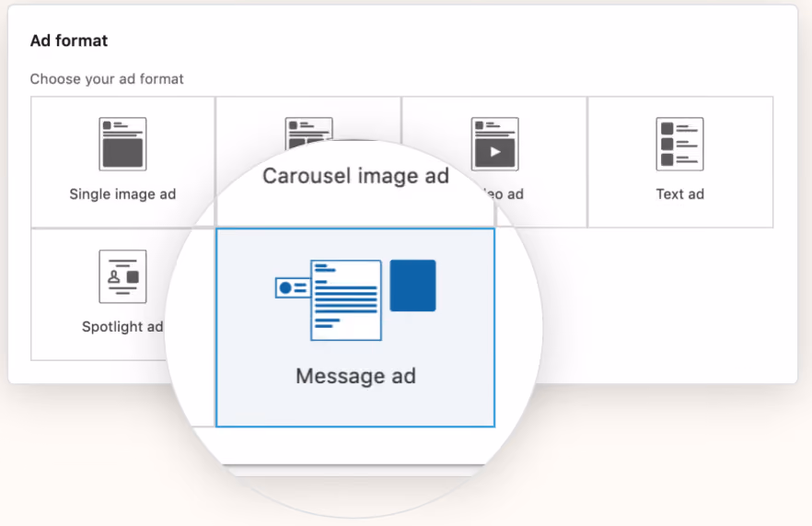
Task: Pick the Spotlight ad icon
Action: pyautogui.click(x=122, y=276)
